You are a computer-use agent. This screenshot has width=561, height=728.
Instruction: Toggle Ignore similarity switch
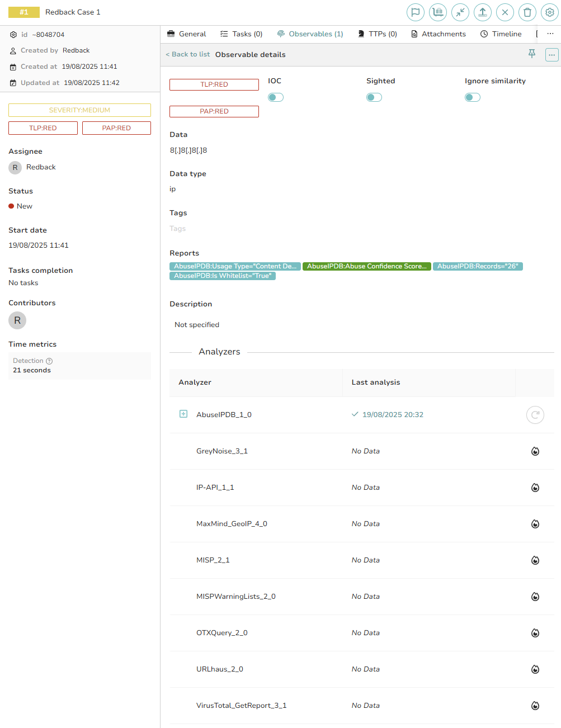pos(473,97)
